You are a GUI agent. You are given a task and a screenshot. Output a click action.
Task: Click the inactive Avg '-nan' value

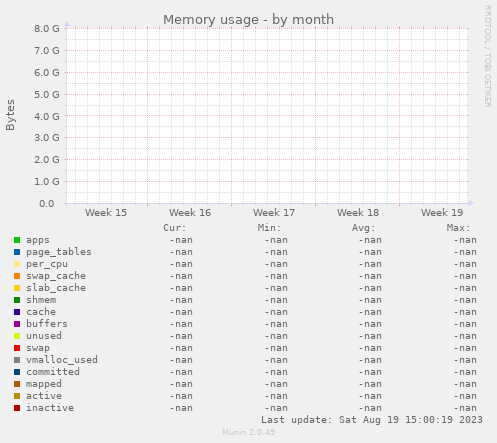click(x=370, y=408)
